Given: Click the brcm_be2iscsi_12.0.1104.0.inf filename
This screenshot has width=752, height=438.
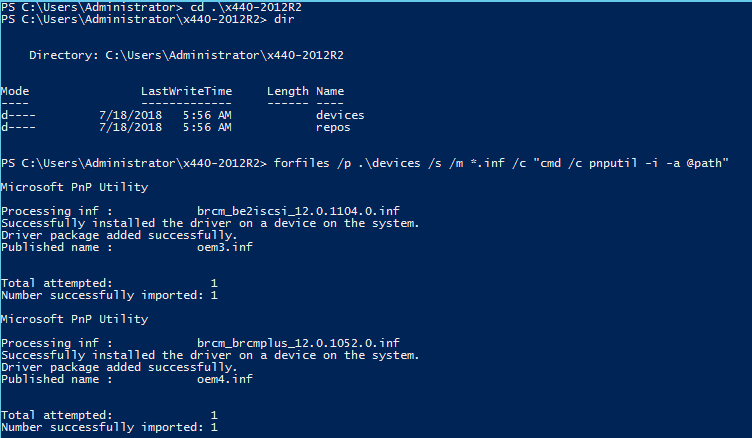Looking at the screenshot, I should 297,211.
